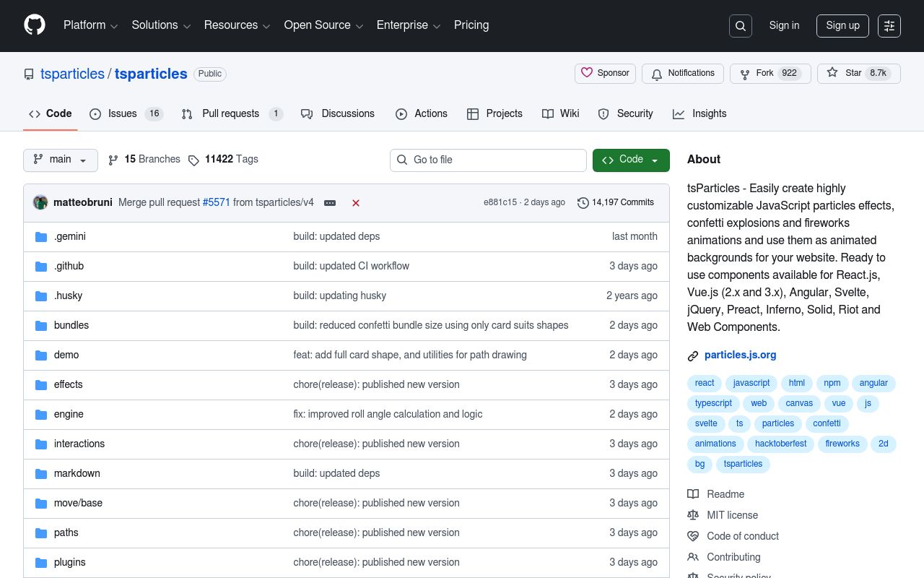Expand the commit message ellipsis
Screen dimensions: 924x578
click(330, 203)
